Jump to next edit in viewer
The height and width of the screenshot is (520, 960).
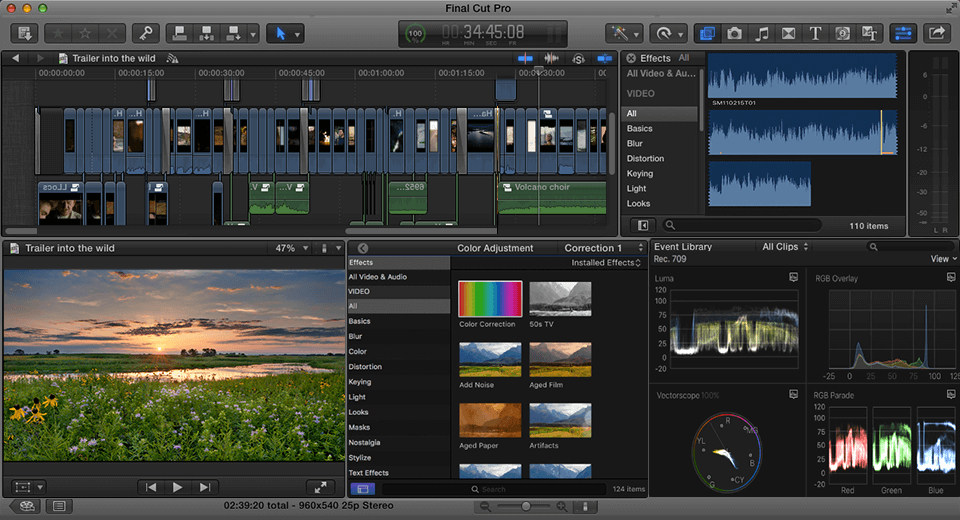pos(205,488)
